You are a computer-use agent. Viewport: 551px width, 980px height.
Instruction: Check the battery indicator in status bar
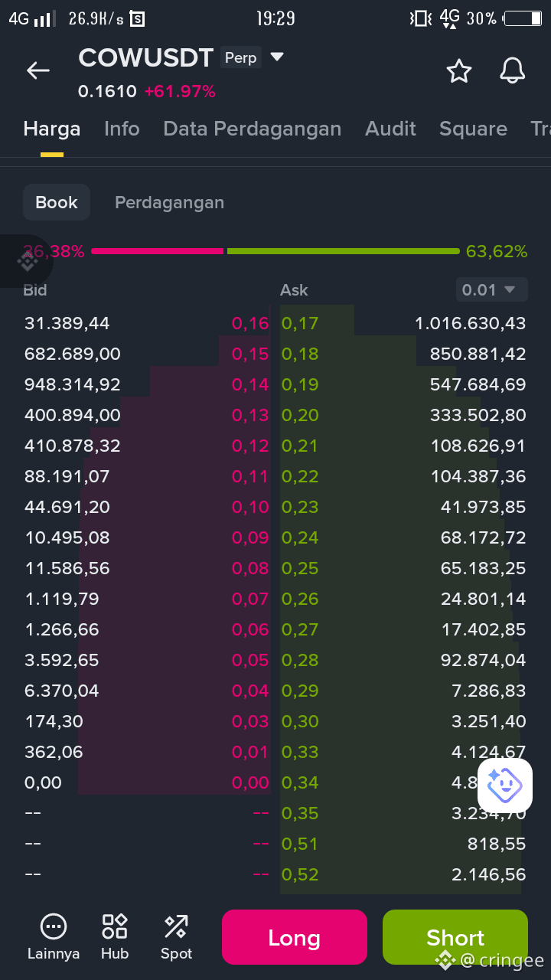coord(523,18)
